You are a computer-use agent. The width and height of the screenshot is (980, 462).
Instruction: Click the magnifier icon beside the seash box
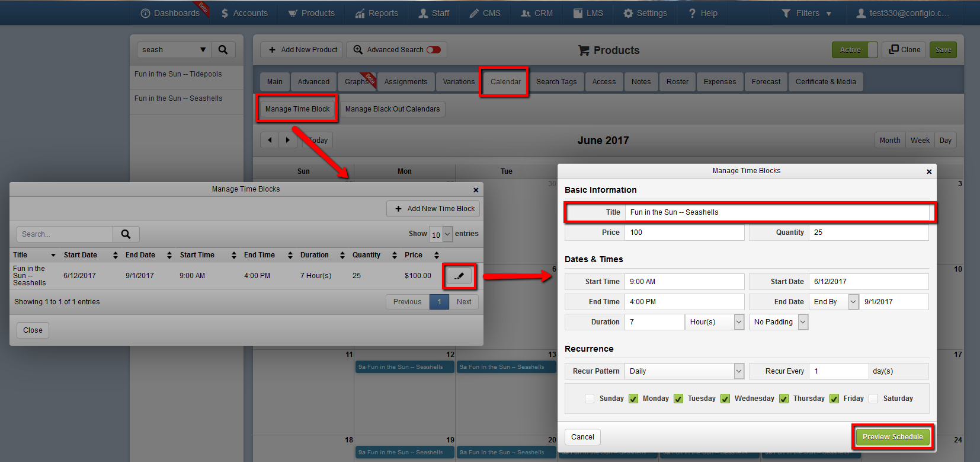(x=223, y=50)
